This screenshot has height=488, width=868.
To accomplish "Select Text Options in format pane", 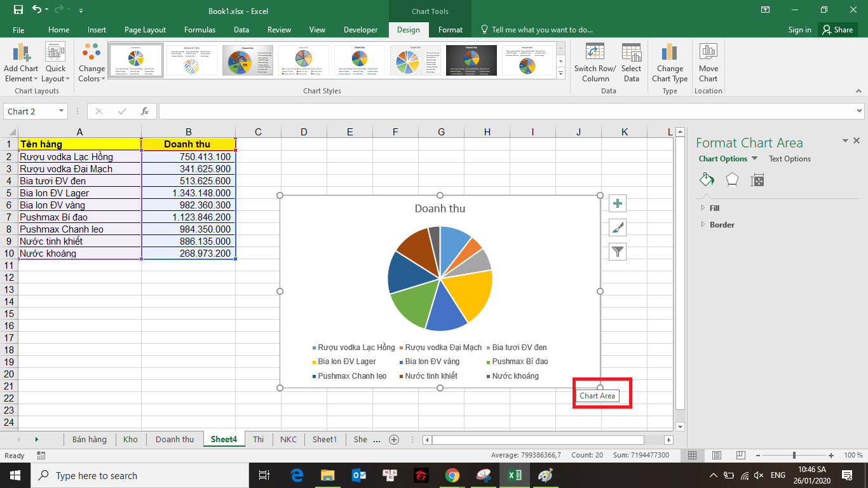I will tap(790, 159).
